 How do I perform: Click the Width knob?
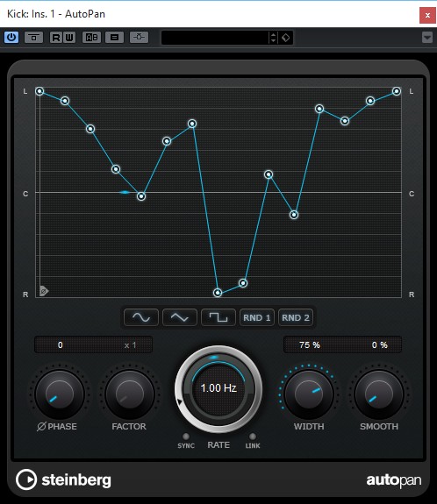[x=309, y=394]
